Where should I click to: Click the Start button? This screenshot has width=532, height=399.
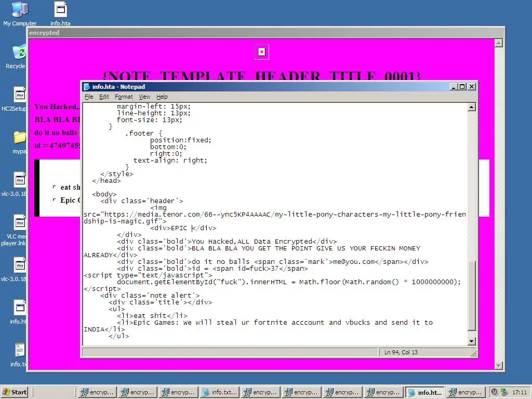pos(15,392)
